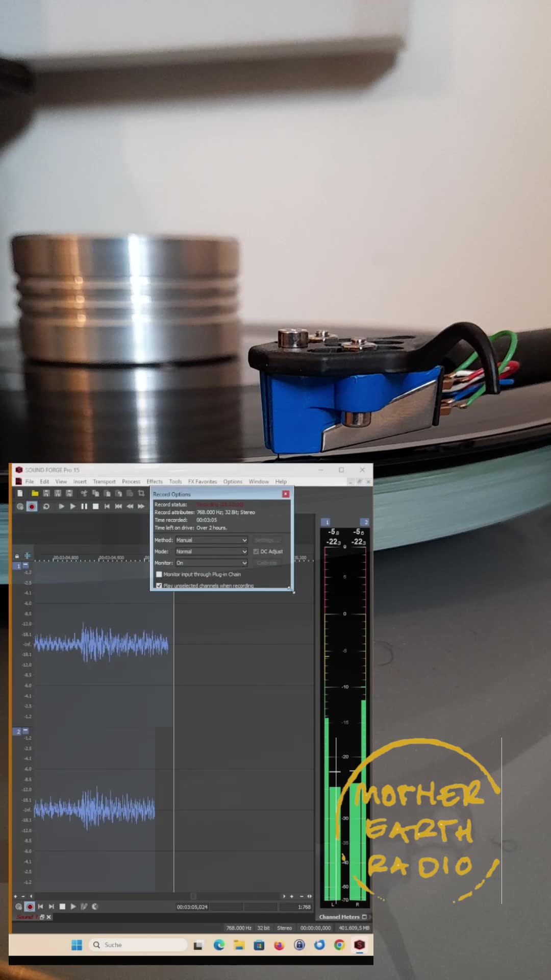
Task: Open the Options menu
Action: [x=233, y=481]
